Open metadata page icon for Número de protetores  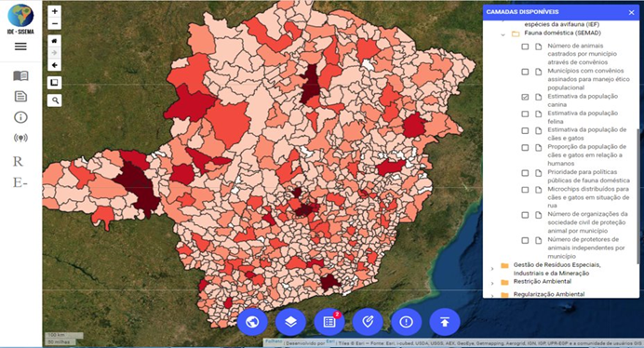539,240
